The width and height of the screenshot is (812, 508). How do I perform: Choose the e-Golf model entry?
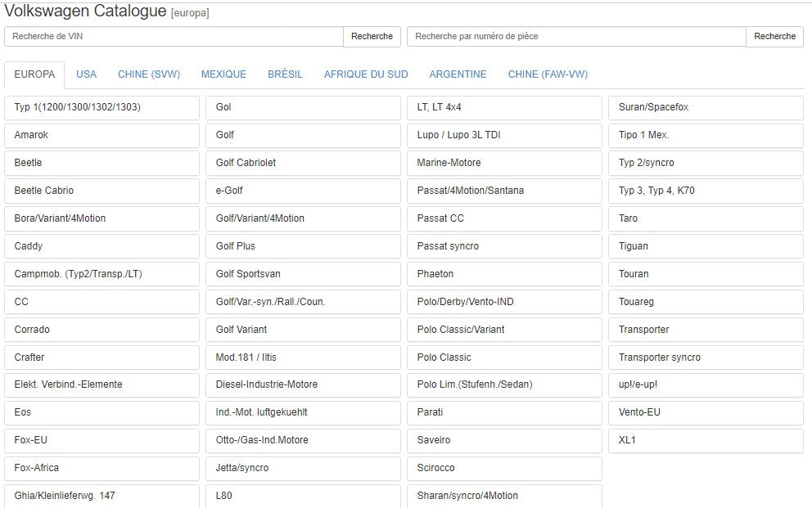click(303, 191)
